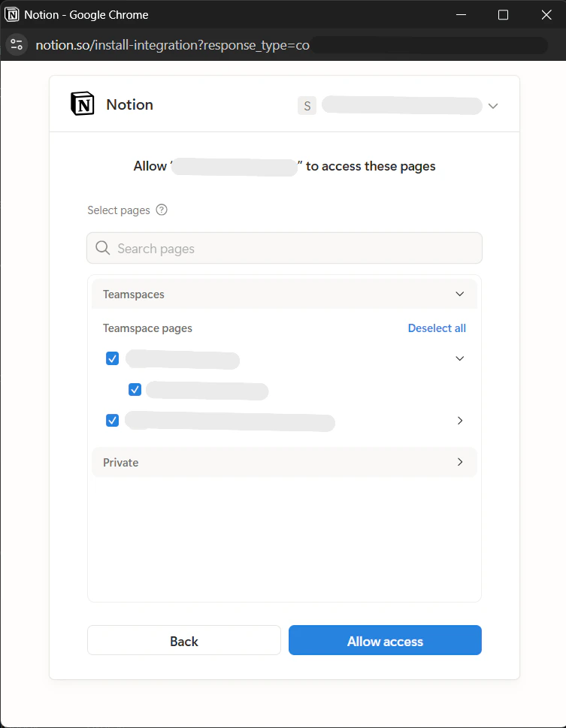Open the workspace switcher dropdown arrow

pos(493,106)
